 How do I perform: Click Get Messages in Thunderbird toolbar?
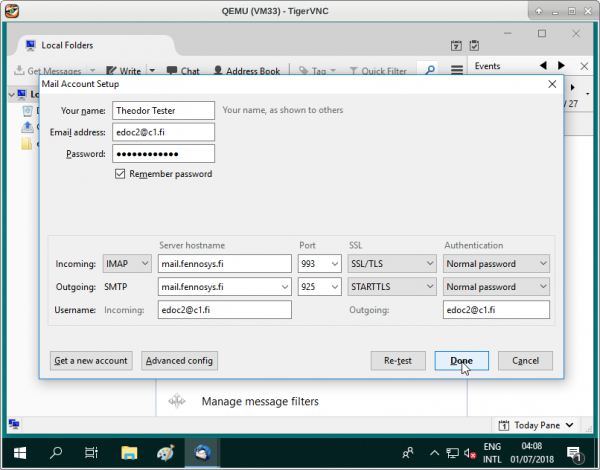[48, 71]
